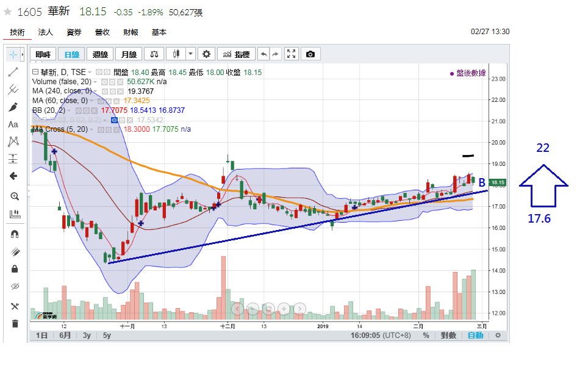The width and height of the screenshot is (588, 366).
Task: Toggle visibility eye of 華新 main series
Action: [x=99, y=72]
